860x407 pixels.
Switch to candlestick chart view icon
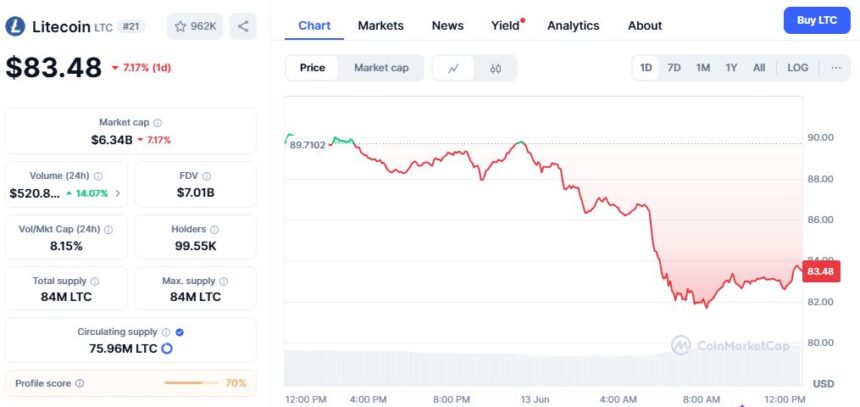[x=495, y=68]
